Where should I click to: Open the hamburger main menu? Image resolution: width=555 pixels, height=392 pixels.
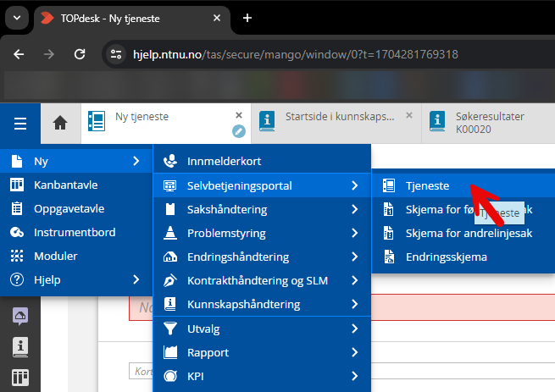coord(20,124)
